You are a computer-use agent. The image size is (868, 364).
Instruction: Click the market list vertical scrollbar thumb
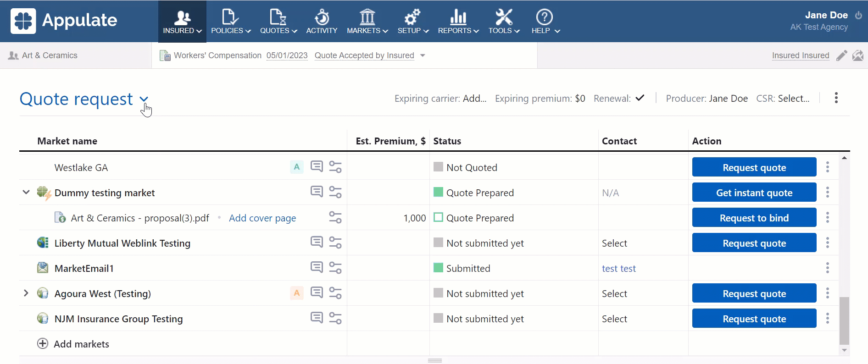pos(844,320)
